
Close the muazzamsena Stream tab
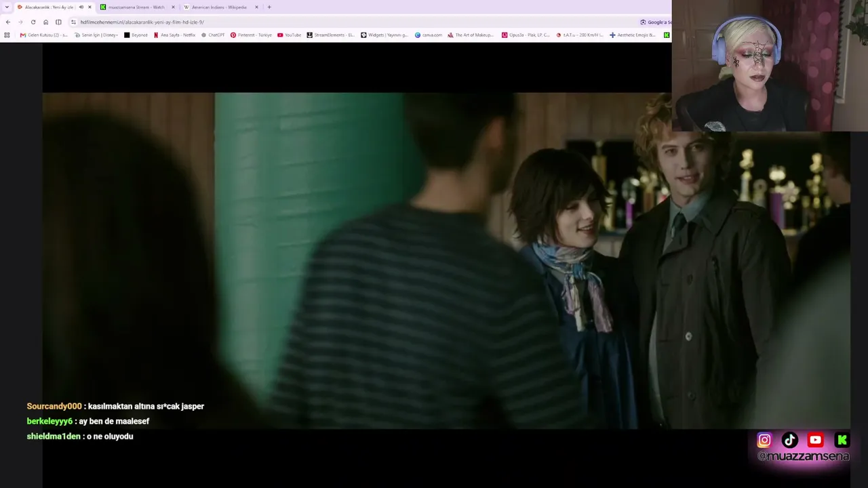coord(173,7)
